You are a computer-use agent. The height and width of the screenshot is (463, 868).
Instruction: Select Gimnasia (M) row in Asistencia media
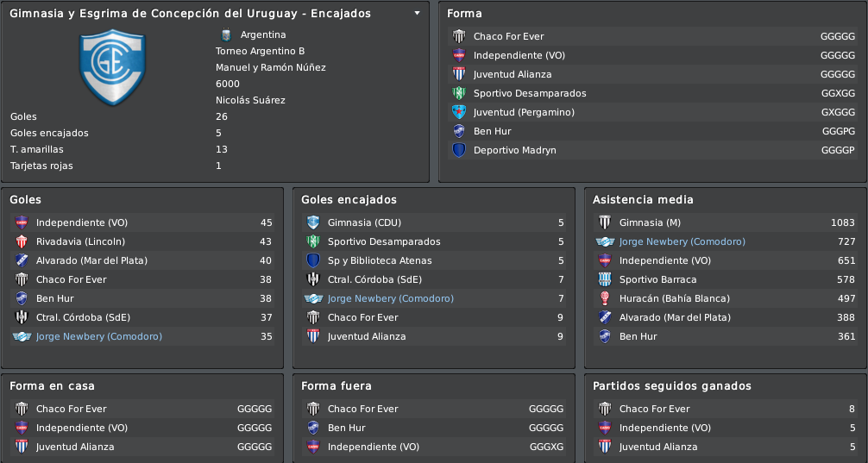pos(726,223)
